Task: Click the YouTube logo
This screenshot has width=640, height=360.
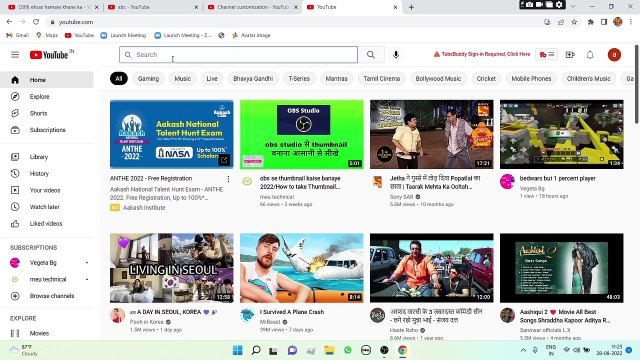Action: tap(49, 55)
